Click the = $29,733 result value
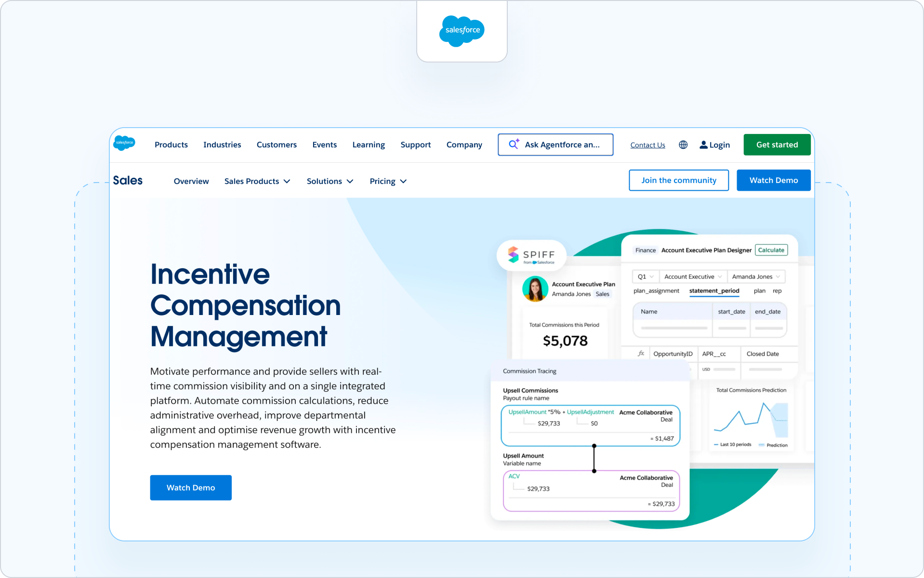 click(x=661, y=504)
